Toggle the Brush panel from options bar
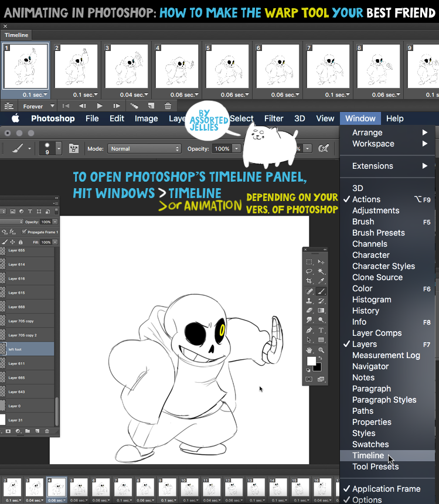The height and width of the screenshot is (504, 439). [74, 148]
